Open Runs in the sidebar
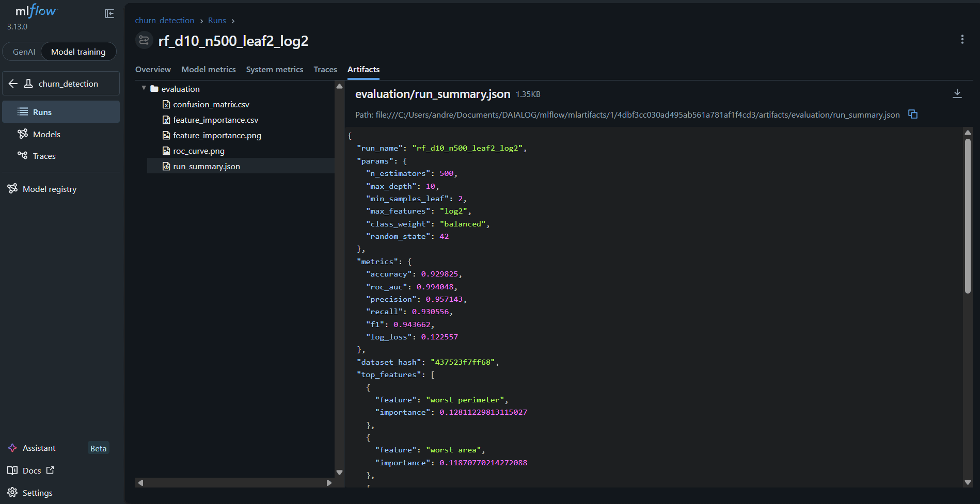The height and width of the screenshot is (504, 980). [x=61, y=112]
